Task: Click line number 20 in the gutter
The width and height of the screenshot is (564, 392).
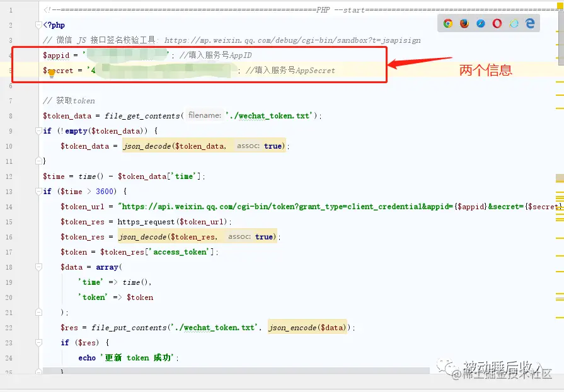Action: (x=9, y=297)
